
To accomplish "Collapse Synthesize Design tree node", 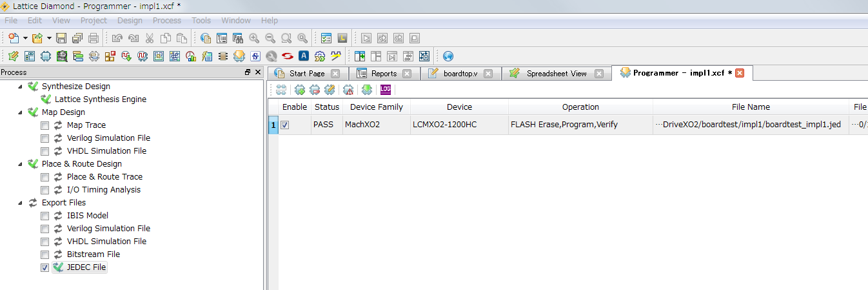I will [x=19, y=87].
